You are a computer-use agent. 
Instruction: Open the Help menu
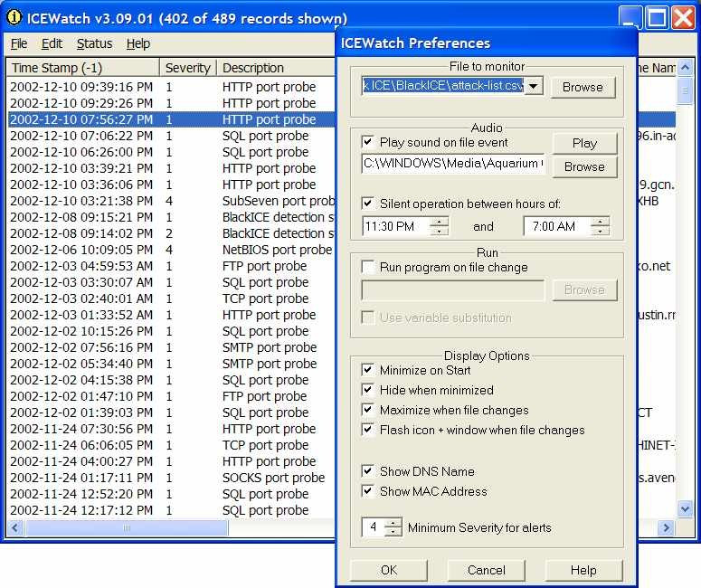(x=138, y=43)
